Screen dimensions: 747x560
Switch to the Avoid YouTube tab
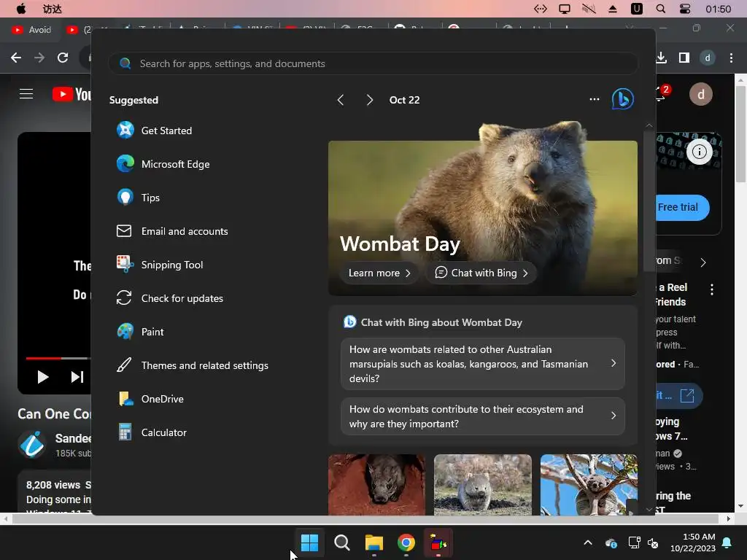click(x=32, y=29)
